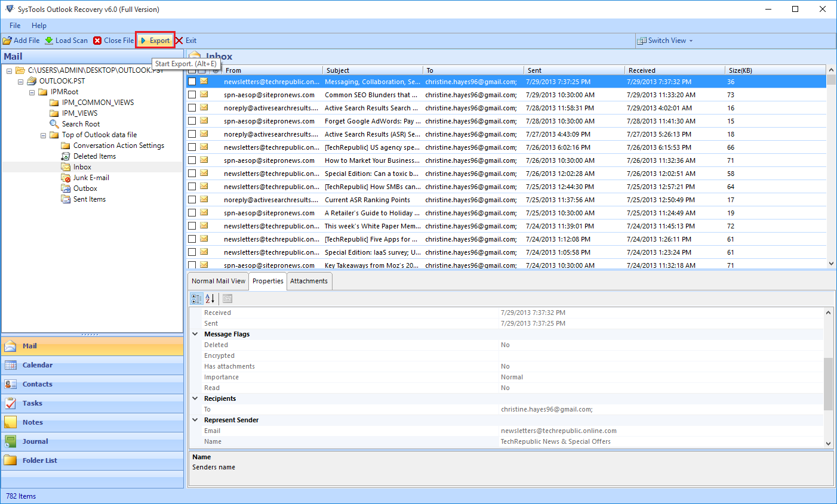This screenshot has height=504, width=837.
Task: Select IPM_COMMON_VIEWS folder icon
Action: click(x=54, y=103)
